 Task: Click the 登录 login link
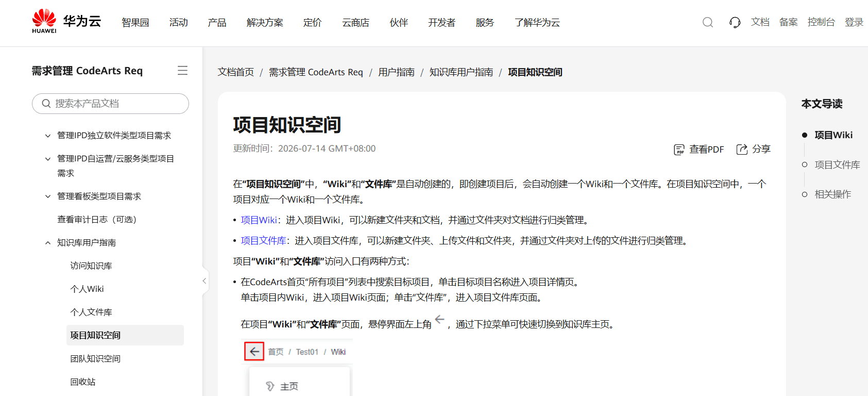tap(854, 22)
